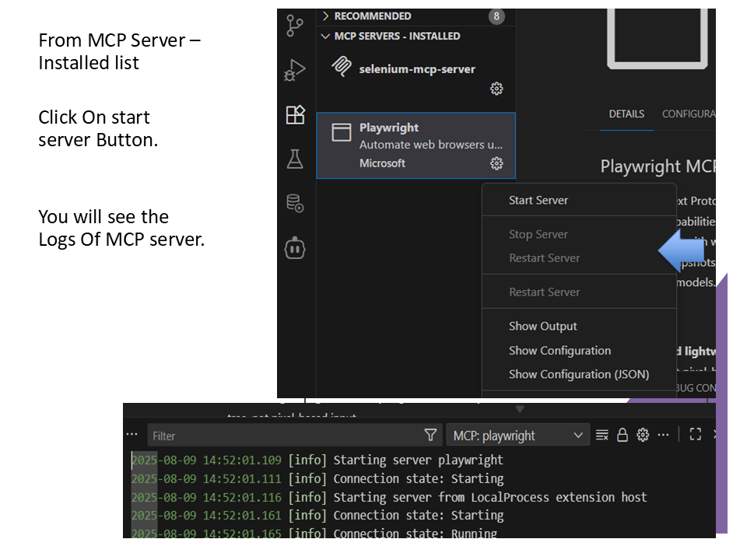Clear output using the list-clear icon
Image resolution: width=747 pixels, height=560 pixels.
tap(602, 435)
